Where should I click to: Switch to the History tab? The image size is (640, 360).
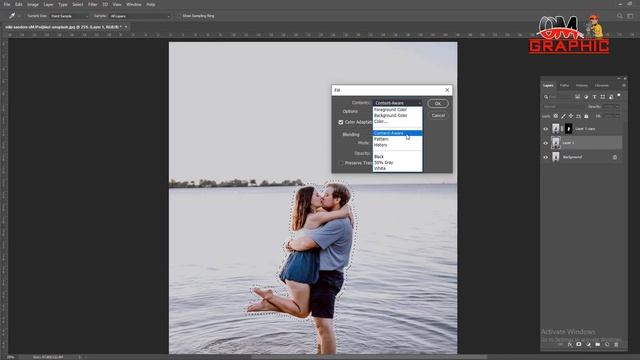pyautogui.click(x=582, y=85)
